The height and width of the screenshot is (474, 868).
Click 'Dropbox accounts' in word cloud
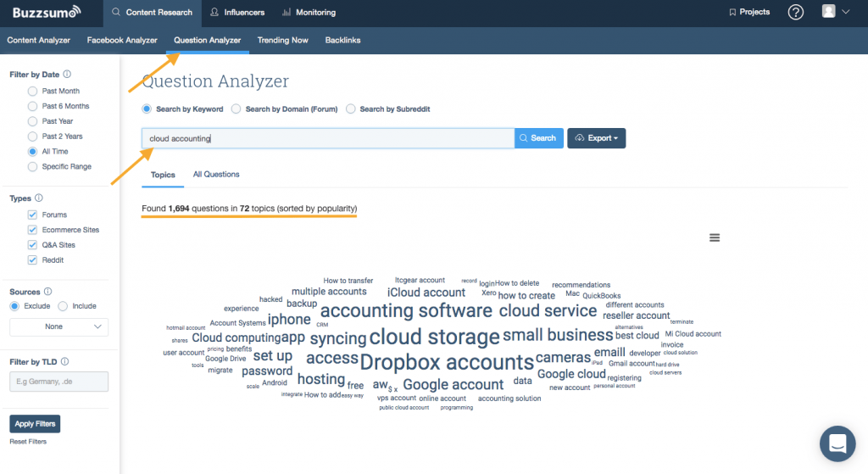pyautogui.click(x=447, y=362)
